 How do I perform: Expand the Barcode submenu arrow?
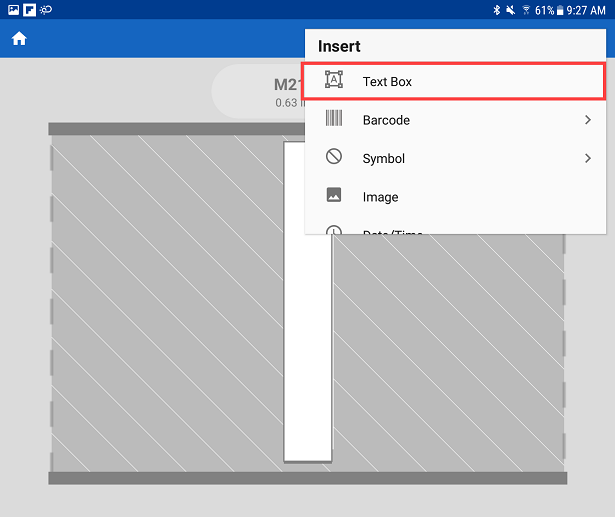point(587,120)
